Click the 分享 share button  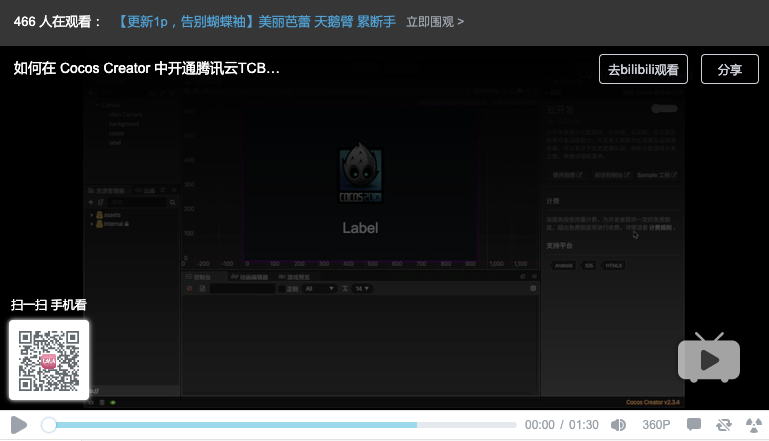(729, 69)
